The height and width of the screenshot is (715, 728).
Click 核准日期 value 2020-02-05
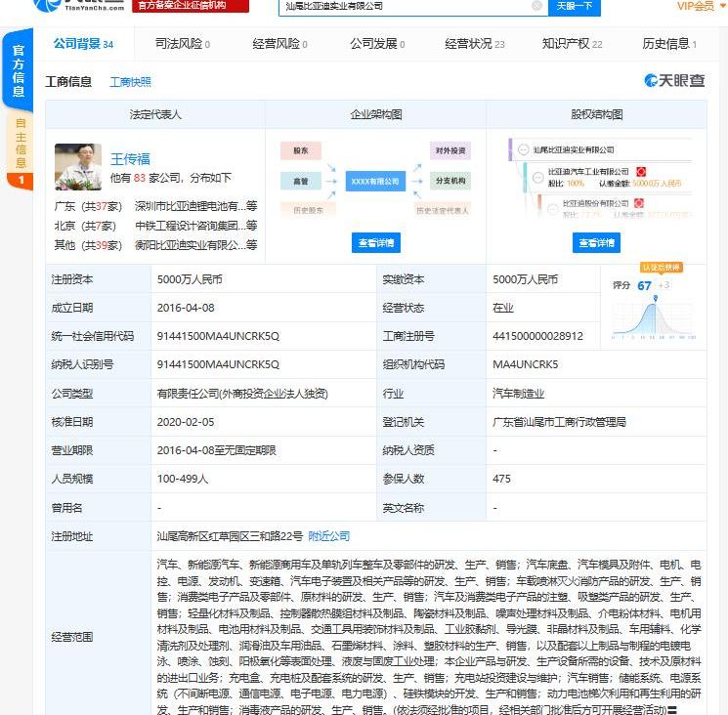(186, 422)
